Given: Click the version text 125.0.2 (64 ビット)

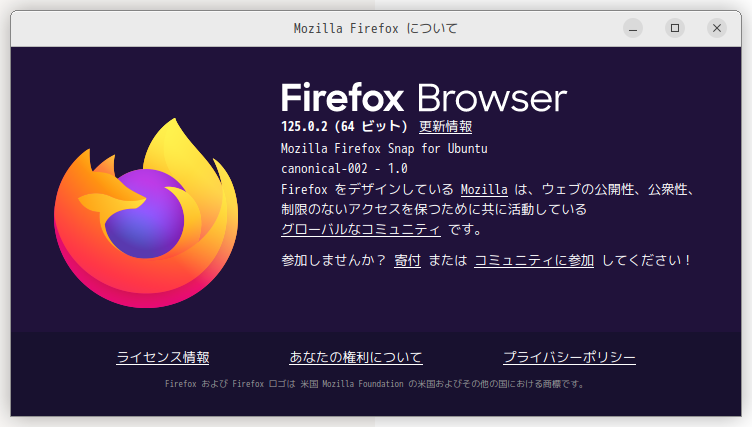Looking at the screenshot, I should click(344, 127).
